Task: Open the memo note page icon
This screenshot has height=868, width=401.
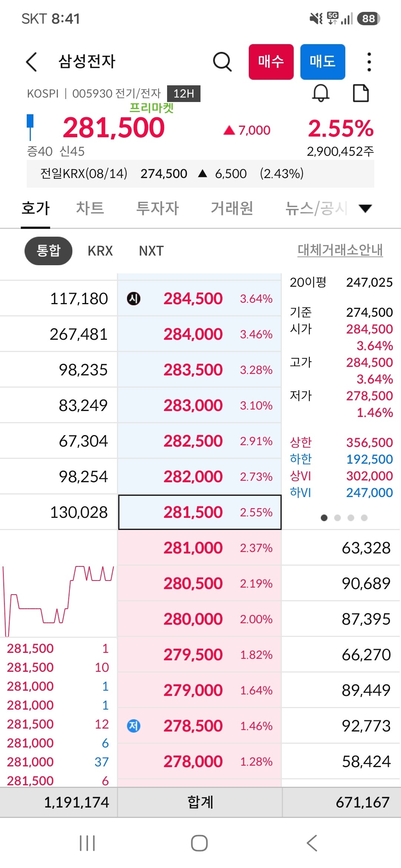Action: 361,93
